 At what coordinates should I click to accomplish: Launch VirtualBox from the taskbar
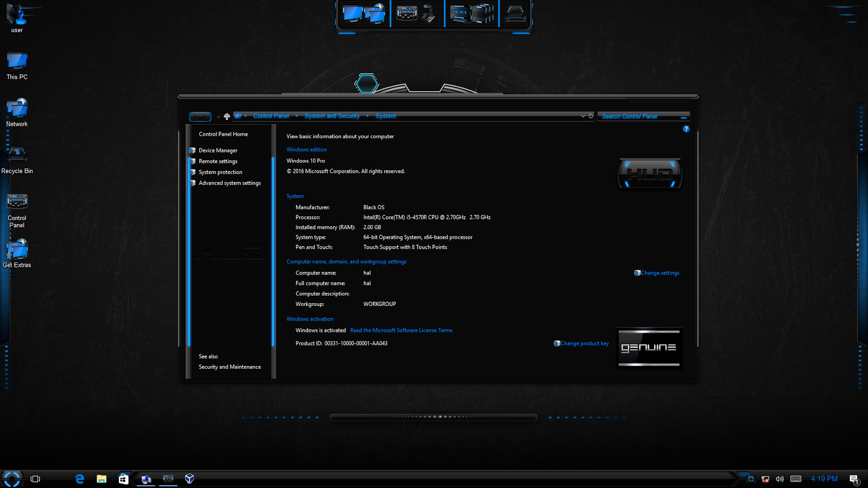(189, 478)
